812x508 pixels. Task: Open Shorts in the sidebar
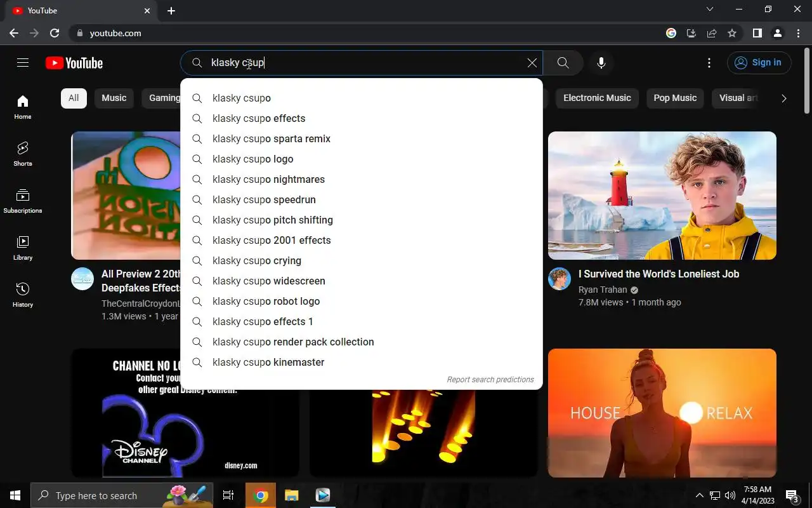[x=23, y=154]
